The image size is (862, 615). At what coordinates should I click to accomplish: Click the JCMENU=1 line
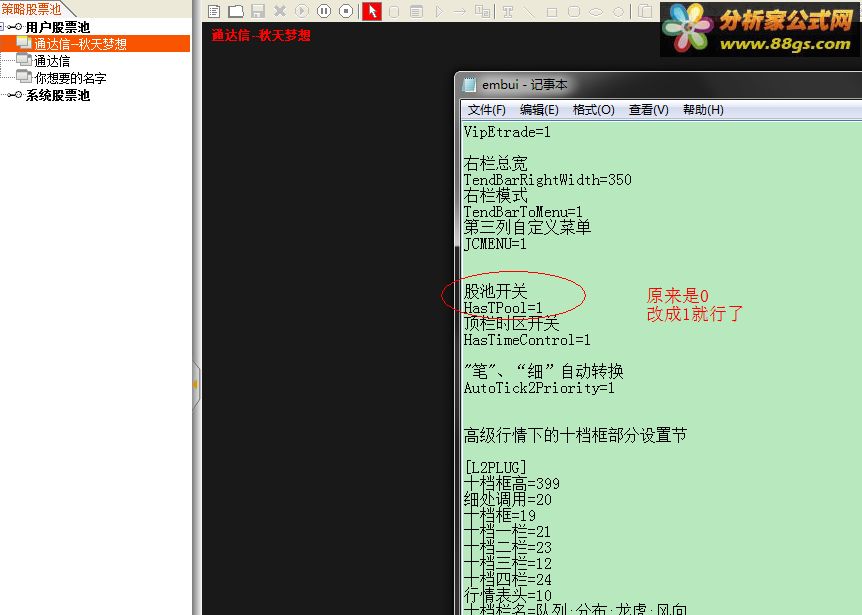pyautogui.click(x=495, y=243)
